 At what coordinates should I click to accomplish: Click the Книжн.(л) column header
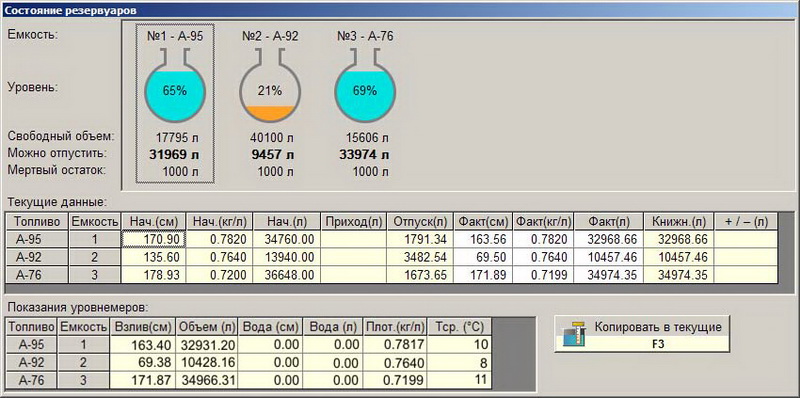679,221
